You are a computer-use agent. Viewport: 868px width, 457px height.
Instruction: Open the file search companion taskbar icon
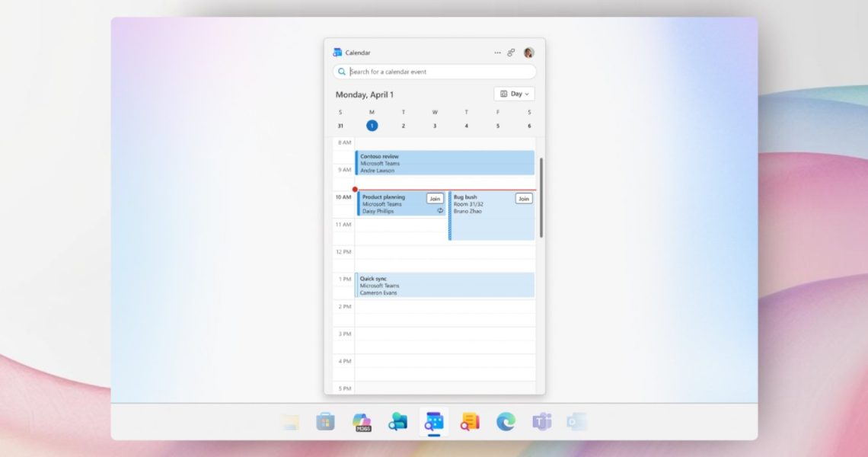(x=470, y=422)
